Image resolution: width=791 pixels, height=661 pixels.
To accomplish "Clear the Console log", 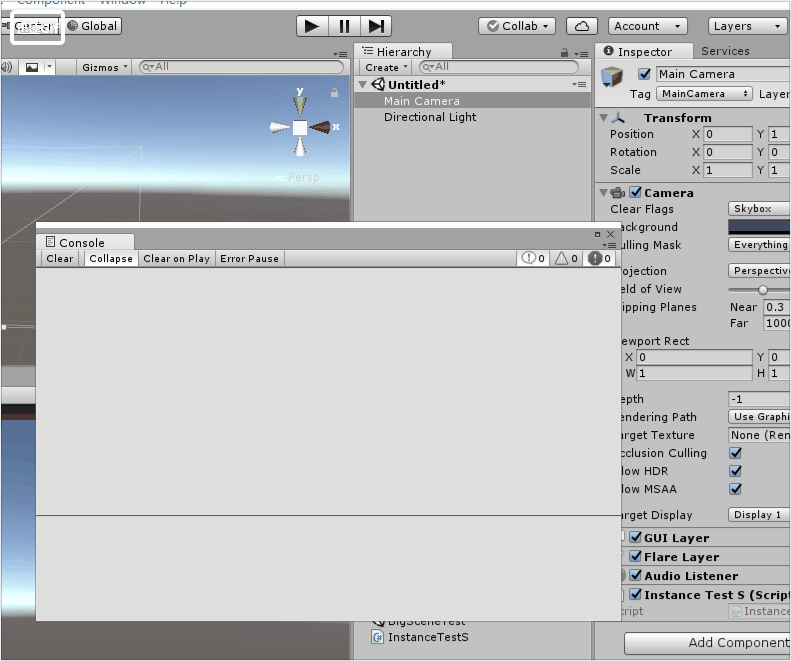I will pos(60,259).
